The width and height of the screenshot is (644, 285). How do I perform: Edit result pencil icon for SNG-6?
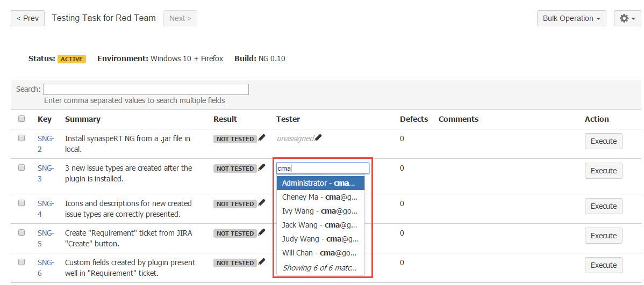[262, 262]
